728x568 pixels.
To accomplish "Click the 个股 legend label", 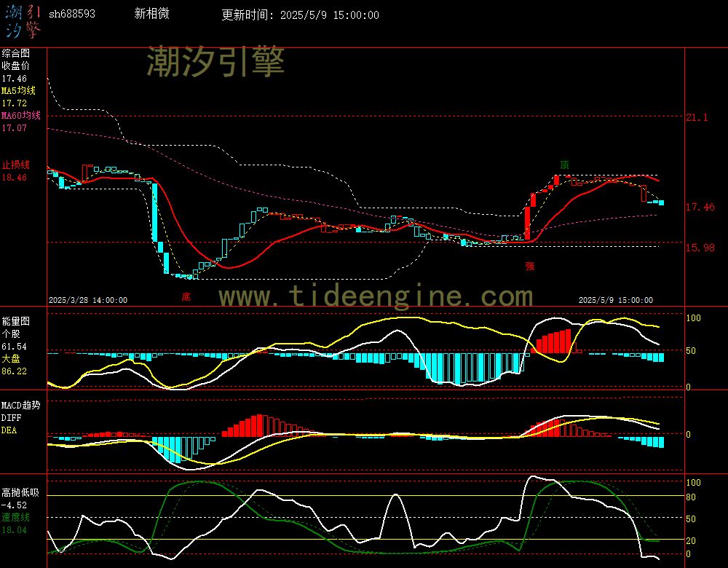I will [11, 334].
